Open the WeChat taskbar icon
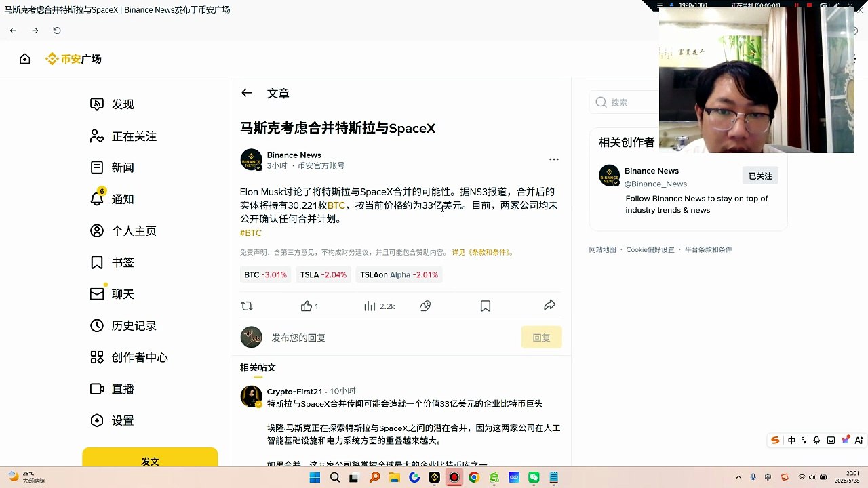 (534, 477)
